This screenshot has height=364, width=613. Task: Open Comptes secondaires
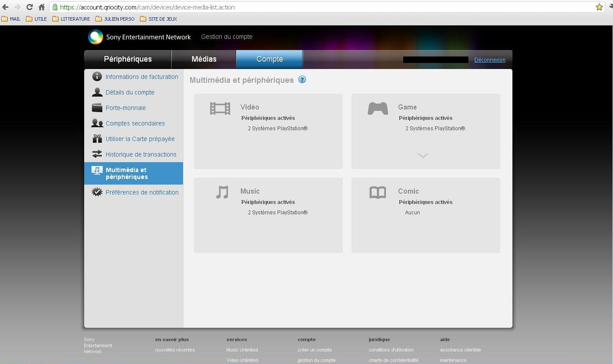pos(135,123)
